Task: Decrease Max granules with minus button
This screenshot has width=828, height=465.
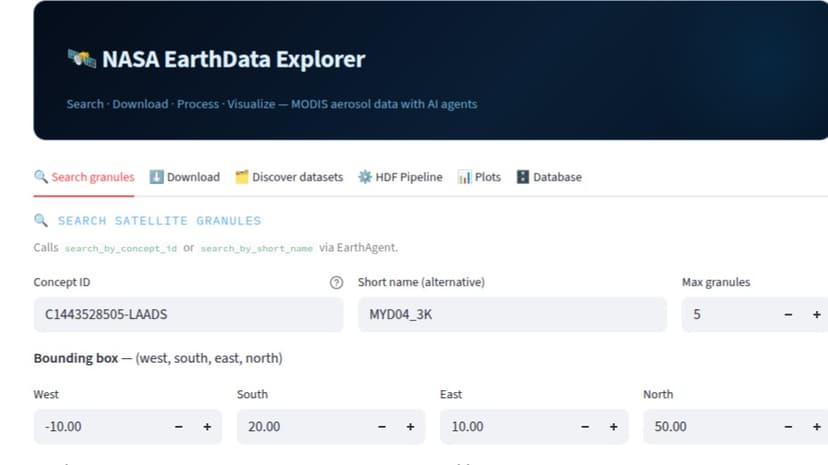Action: pos(788,315)
